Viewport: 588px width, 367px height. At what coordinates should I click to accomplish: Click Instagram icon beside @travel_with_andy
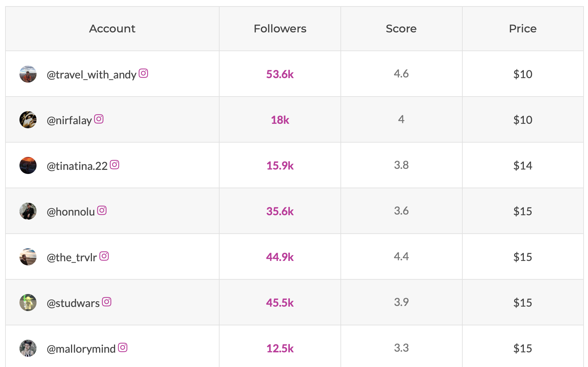click(x=143, y=73)
